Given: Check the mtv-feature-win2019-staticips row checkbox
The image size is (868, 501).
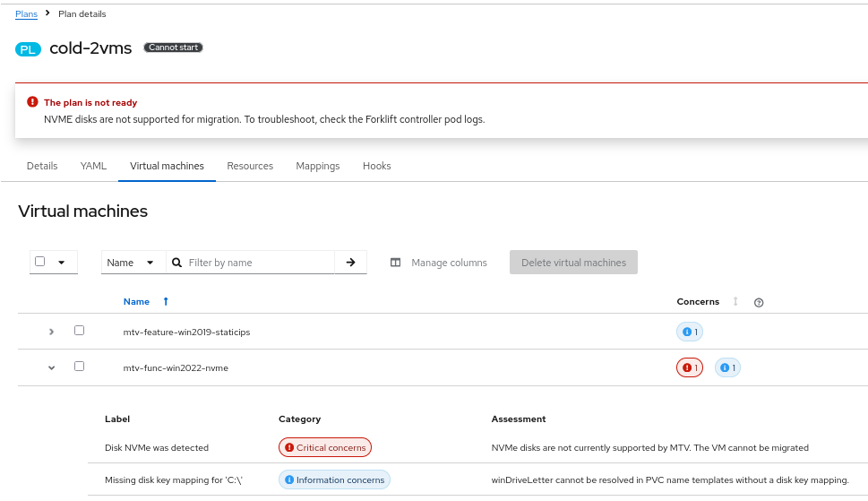Looking at the screenshot, I should [79, 331].
